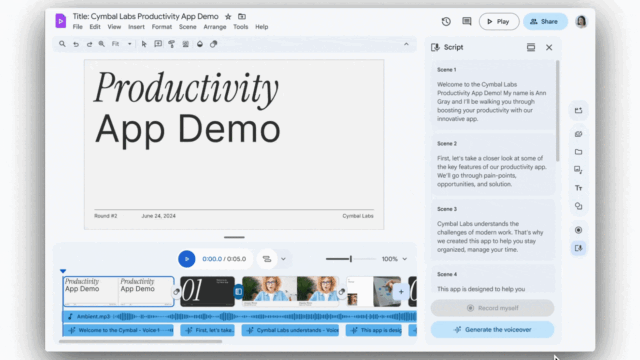Click the blue playhead marker

click(63, 271)
